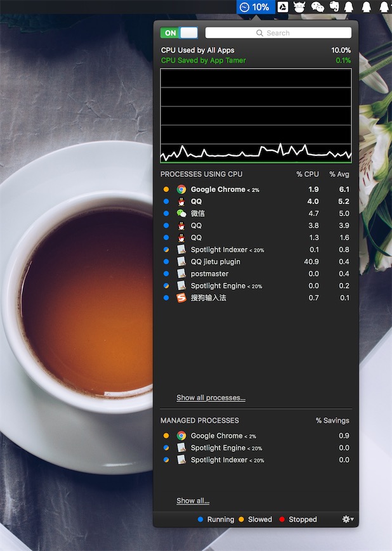Click the red Stopped legend dot
Screen dimensions: 392x551
[282, 519]
